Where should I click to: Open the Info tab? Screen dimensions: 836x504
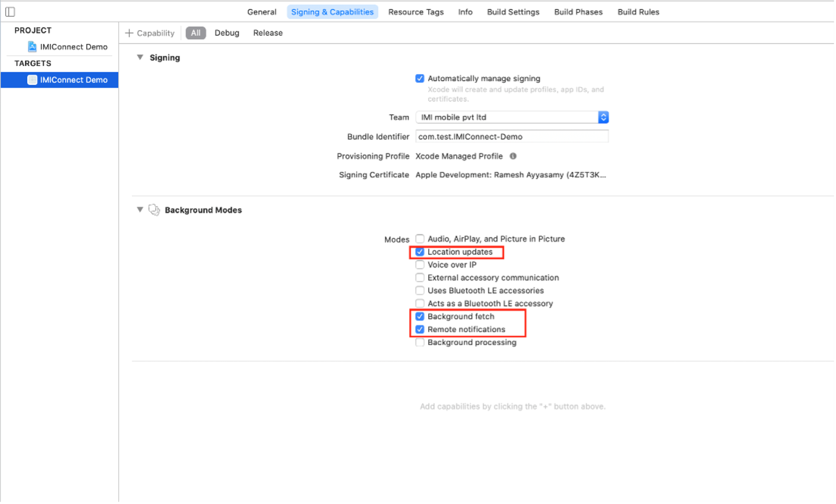tap(465, 12)
